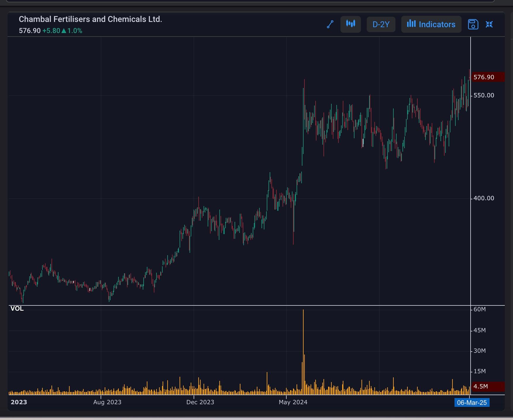
Task: Click the 2023 time axis label
Action: (19, 402)
